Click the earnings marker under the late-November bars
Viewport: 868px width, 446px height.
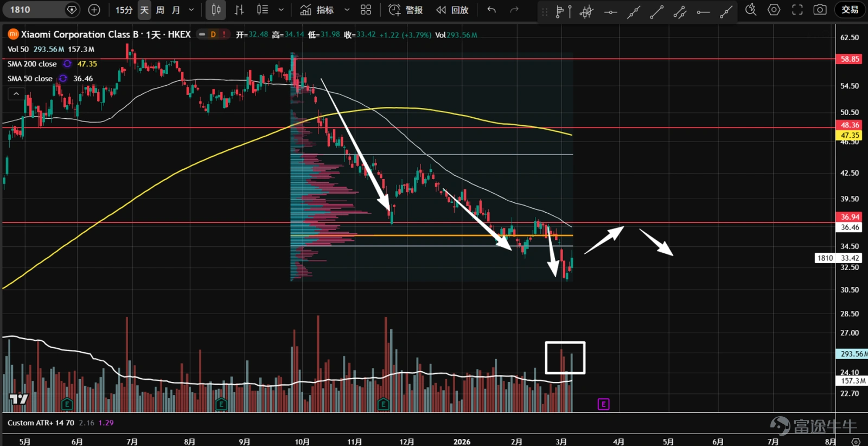[384, 404]
